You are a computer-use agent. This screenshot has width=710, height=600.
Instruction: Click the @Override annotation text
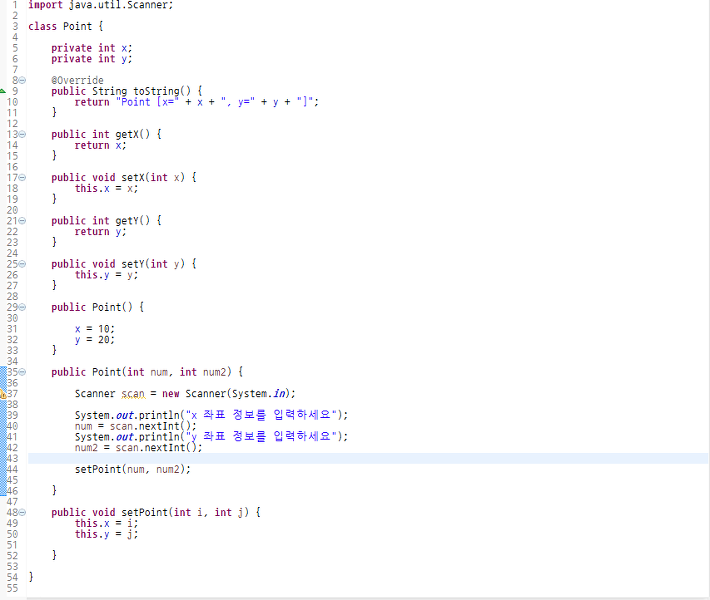pyautogui.click(x=77, y=80)
